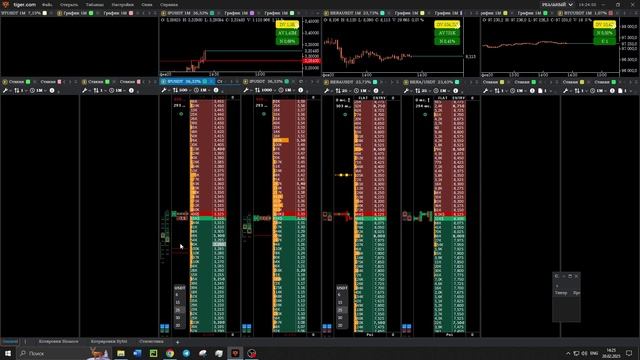Click info icon in leftmost empty order book
This screenshot has width=640, height=360.
click(52, 90)
